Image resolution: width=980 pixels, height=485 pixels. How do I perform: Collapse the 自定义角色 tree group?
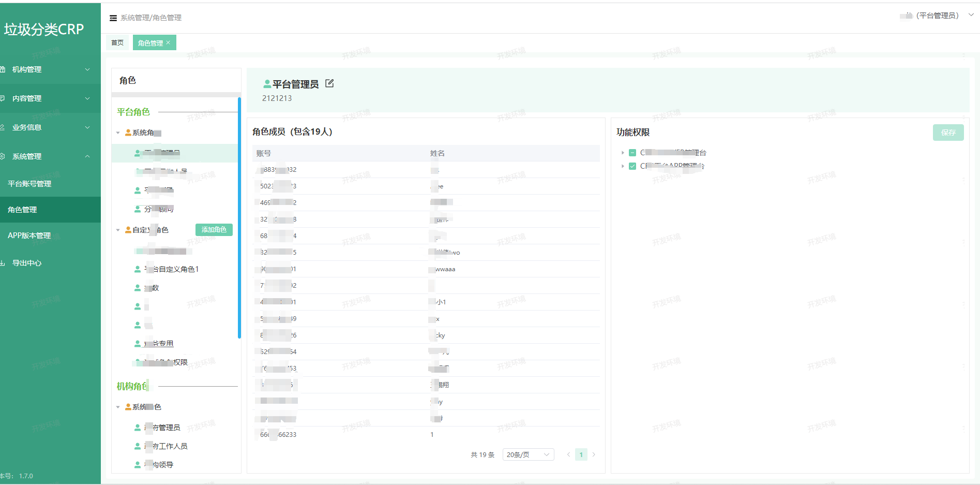(x=118, y=230)
